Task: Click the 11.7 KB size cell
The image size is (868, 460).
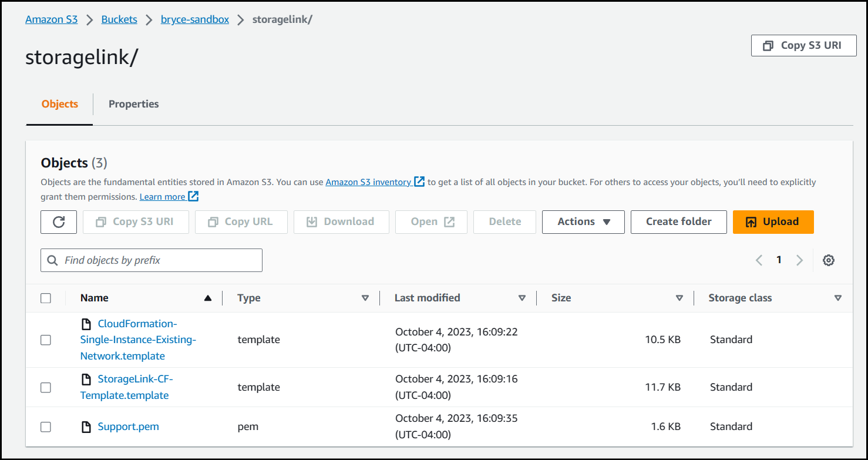Action: [662, 388]
